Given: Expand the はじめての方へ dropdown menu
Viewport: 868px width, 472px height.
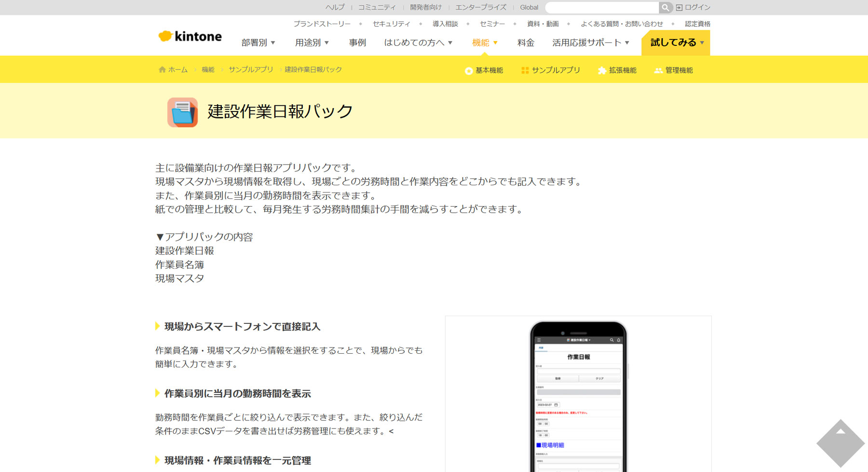Looking at the screenshot, I should coord(418,42).
